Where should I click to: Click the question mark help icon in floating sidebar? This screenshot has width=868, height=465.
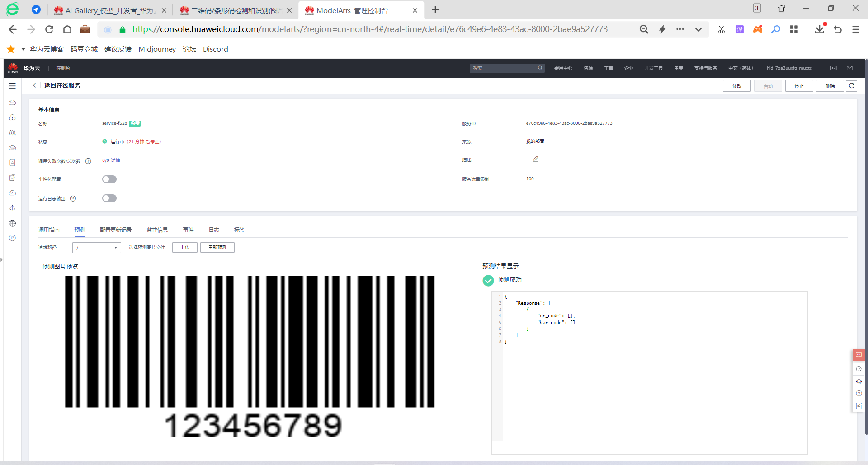coord(859,394)
